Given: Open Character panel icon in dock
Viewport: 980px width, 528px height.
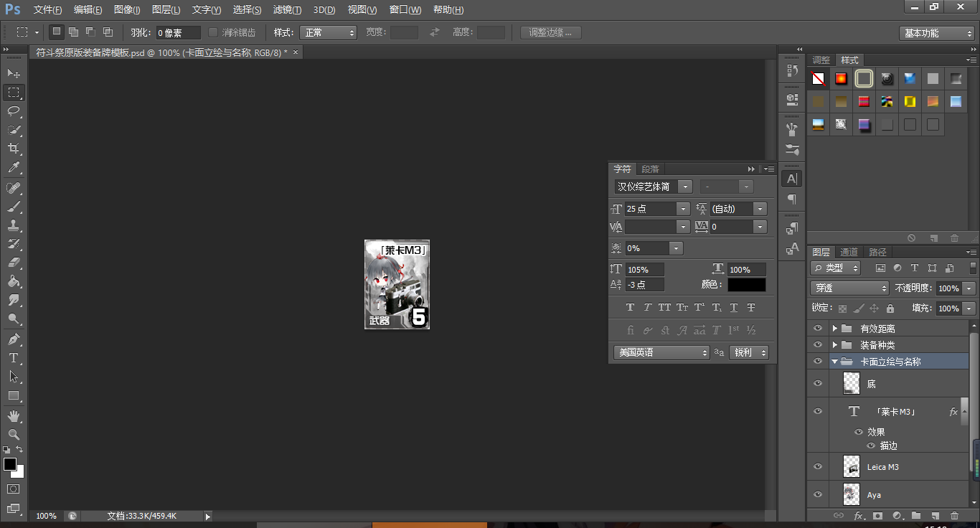Looking at the screenshot, I should point(792,179).
